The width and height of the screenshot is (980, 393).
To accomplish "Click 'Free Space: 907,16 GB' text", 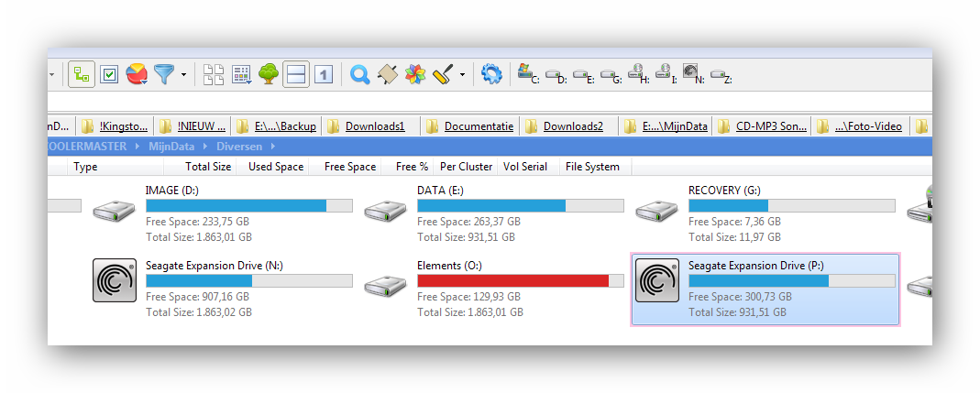I will click(x=197, y=297).
